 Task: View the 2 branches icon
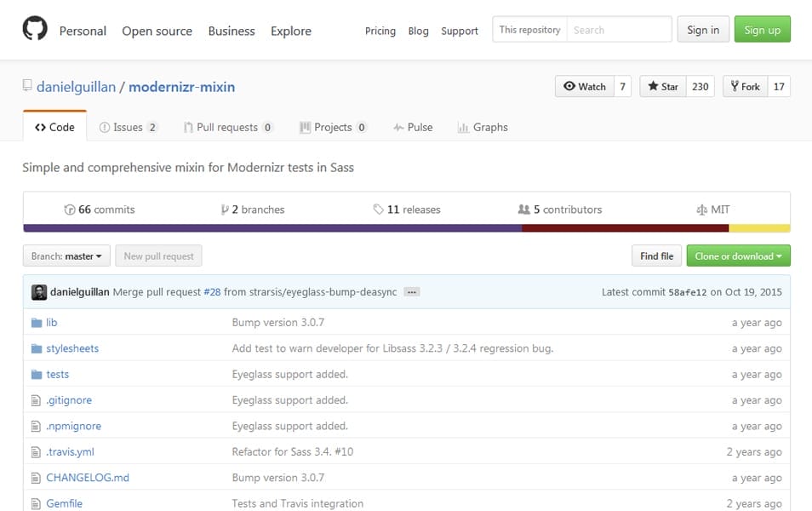point(227,210)
